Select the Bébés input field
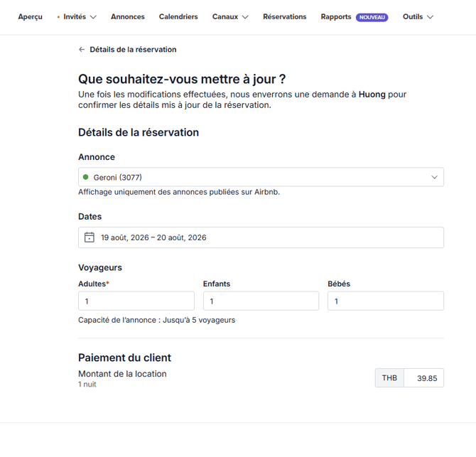The image size is (476, 457). [x=385, y=301]
